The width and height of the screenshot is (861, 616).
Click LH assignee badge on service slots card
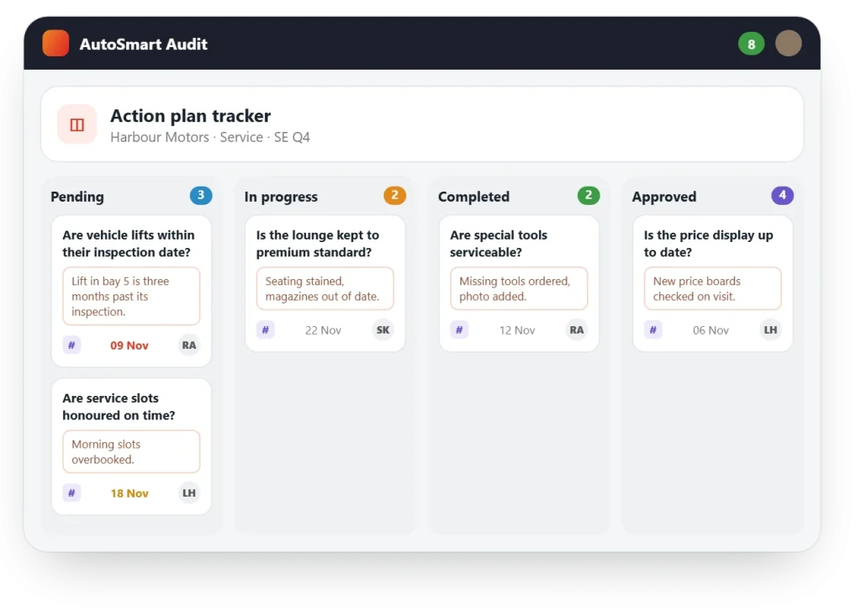point(189,492)
